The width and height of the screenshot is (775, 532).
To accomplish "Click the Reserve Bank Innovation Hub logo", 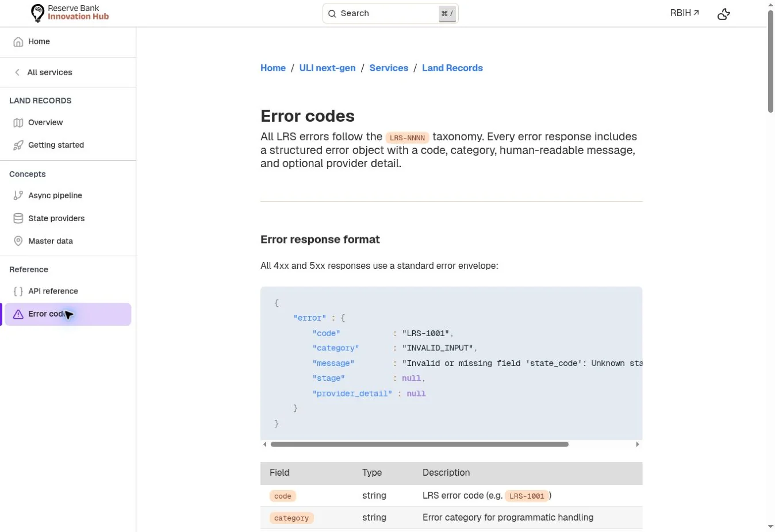I will [70, 13].
